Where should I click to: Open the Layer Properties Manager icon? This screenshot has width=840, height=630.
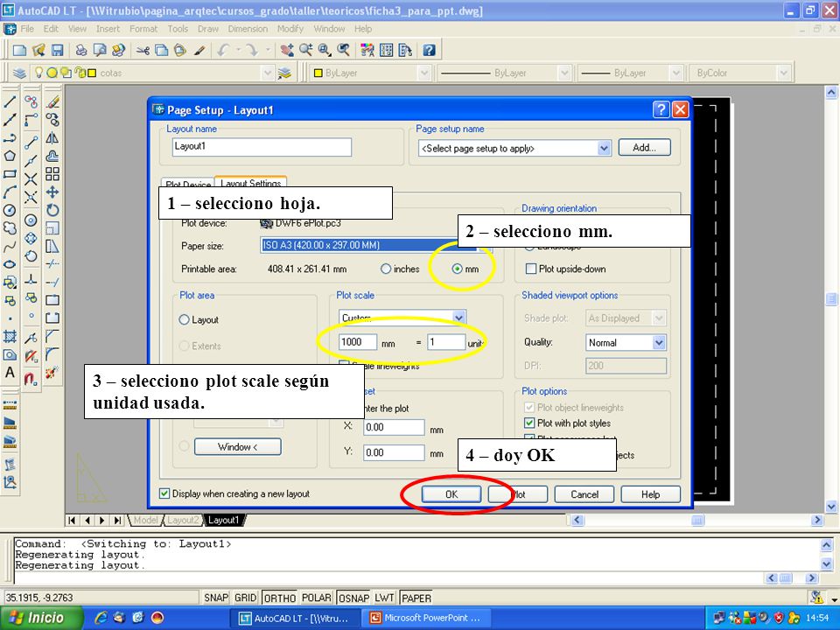19,73
